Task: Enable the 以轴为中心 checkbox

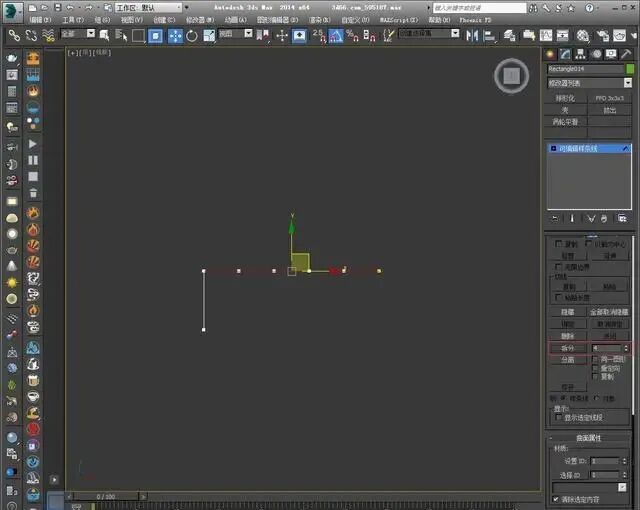Action: [589, 244]
